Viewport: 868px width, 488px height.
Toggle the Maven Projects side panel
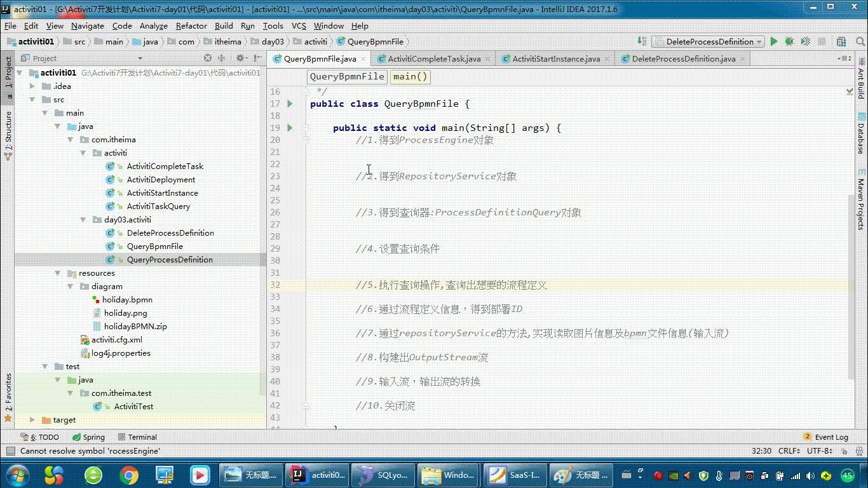pyautogui.click(x=861, y=200)
